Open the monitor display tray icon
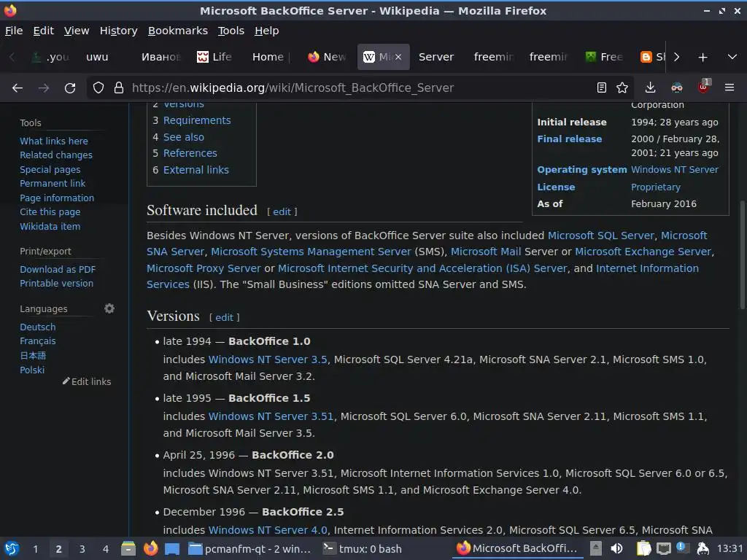747x560 pixels. pos(664,549)
